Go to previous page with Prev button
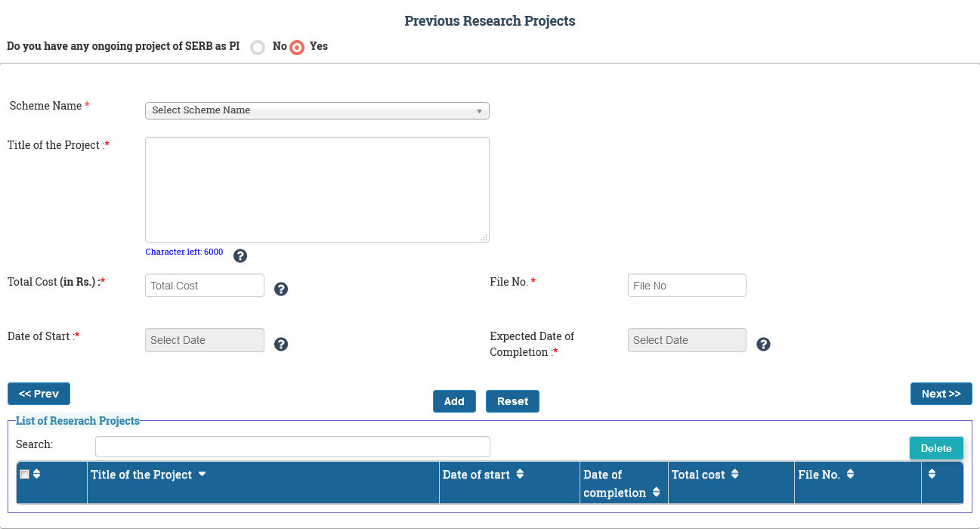Image resolution: width=980 pixels, height=529 pixels. coord(39,394)
